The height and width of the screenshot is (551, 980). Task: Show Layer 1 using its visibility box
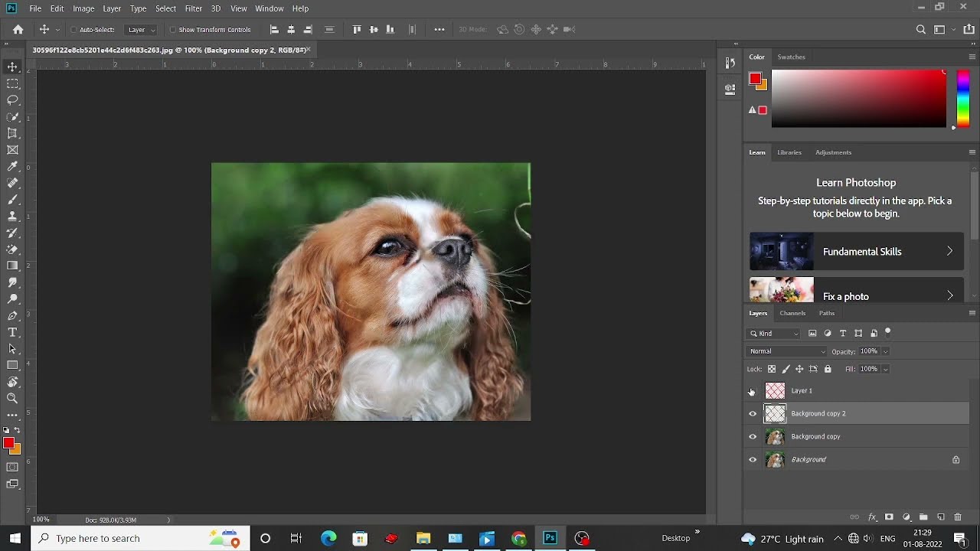click(753, 391)
